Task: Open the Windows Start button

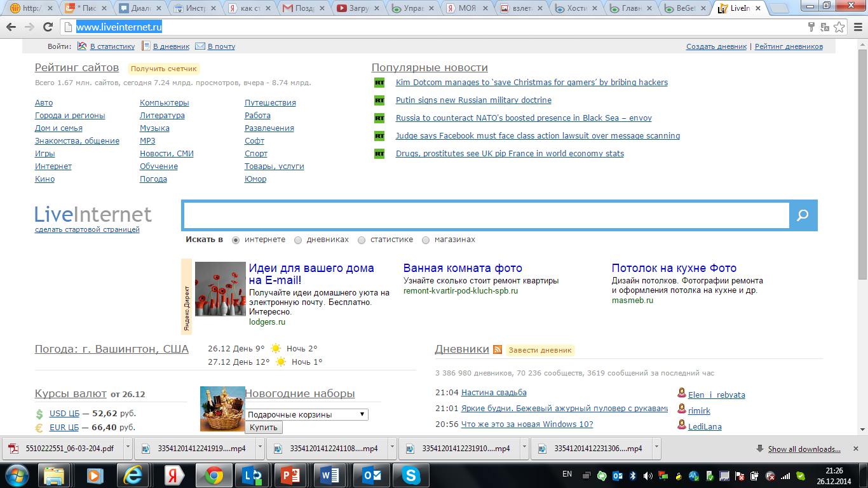Action: pos(16,475)
